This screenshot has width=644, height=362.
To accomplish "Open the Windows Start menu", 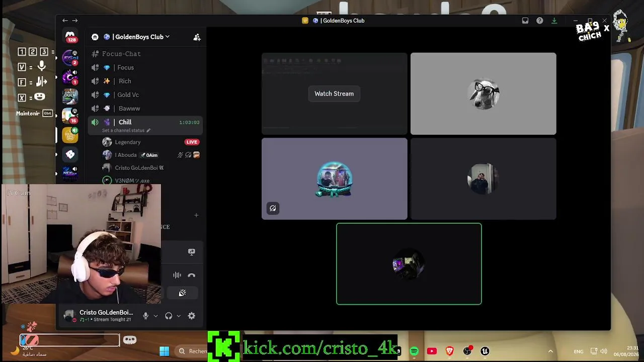I will coord(165,351).
